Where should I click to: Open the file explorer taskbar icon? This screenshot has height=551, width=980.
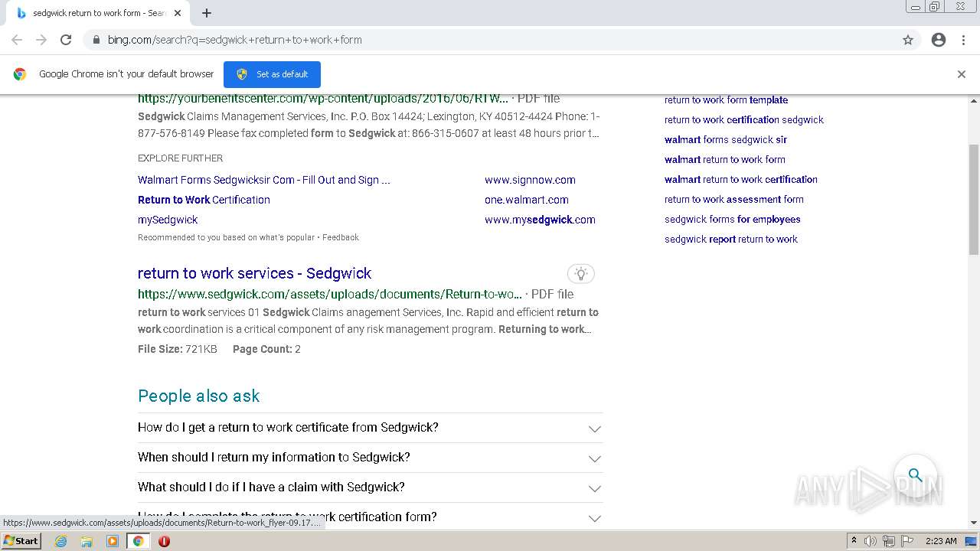87,541
